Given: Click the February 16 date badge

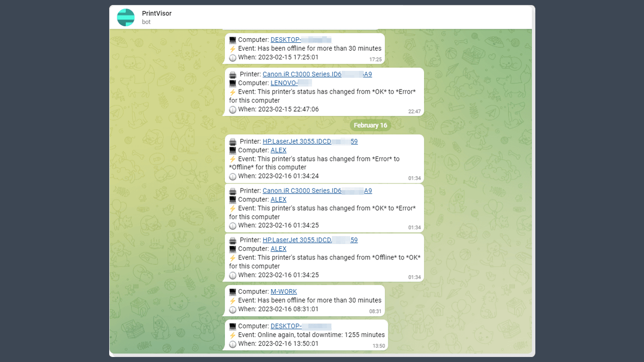Looking at the screenshot, I should [370, 125].
